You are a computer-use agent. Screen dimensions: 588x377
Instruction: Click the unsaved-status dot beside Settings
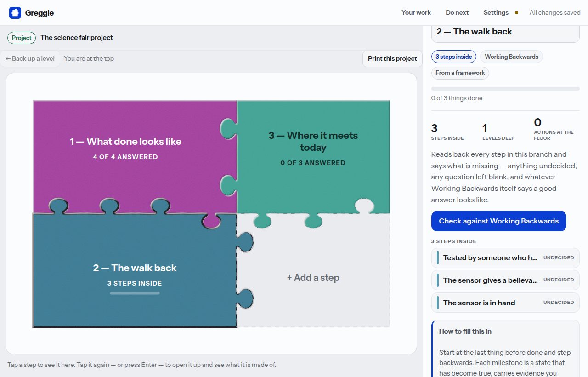pyautogui.click(x=516, y=13)
